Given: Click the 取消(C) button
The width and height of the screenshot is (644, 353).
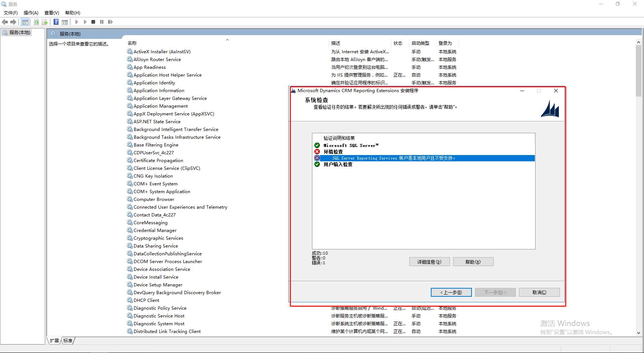Looking at the screenshot, I should 539,292.
